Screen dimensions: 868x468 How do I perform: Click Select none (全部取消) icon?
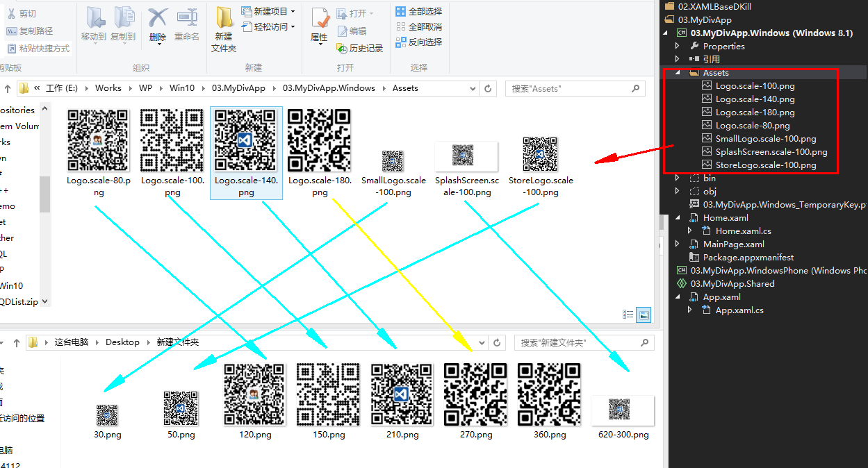(x=401, y=27)
